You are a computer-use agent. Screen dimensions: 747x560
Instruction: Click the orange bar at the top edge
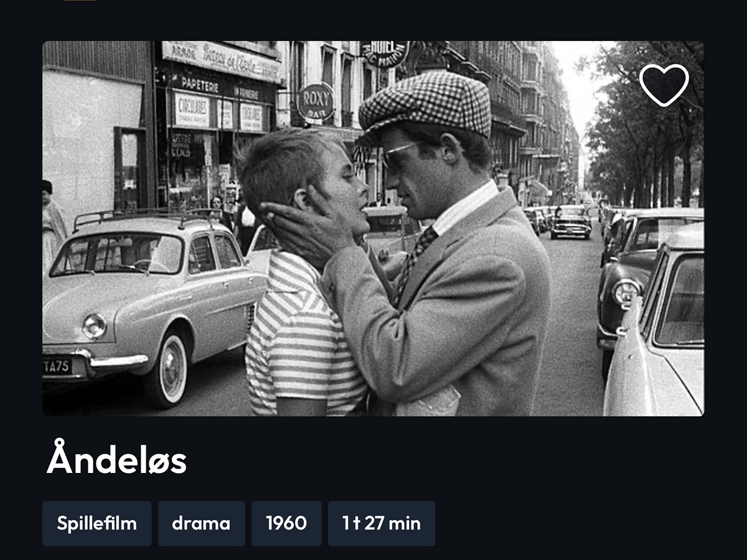coord(80,1)
